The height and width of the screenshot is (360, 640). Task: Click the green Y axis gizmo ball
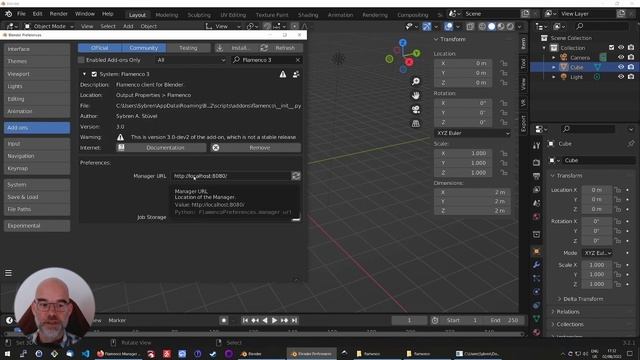[416, 53]
